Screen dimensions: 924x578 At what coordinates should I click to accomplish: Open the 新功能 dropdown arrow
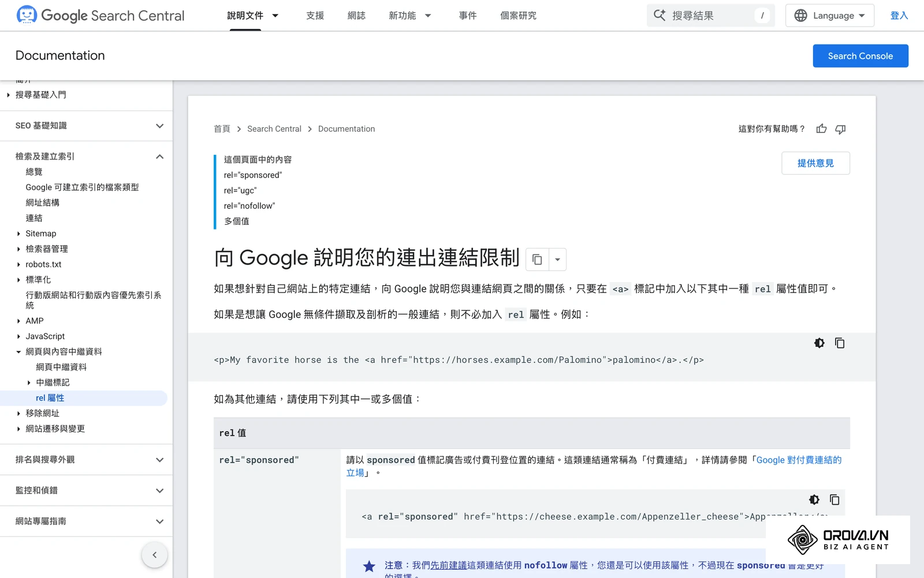(428, 16)
